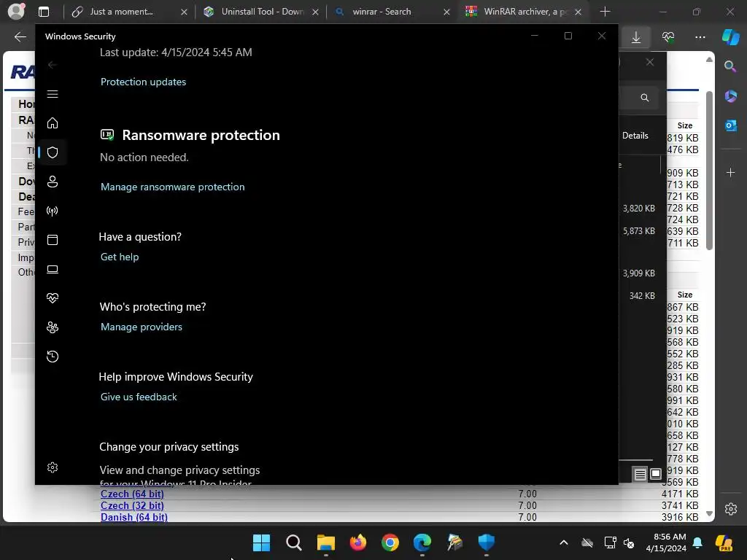Open Family options icon
The height and width of the screenshot is (560, 747).
(x=53, y=327)
